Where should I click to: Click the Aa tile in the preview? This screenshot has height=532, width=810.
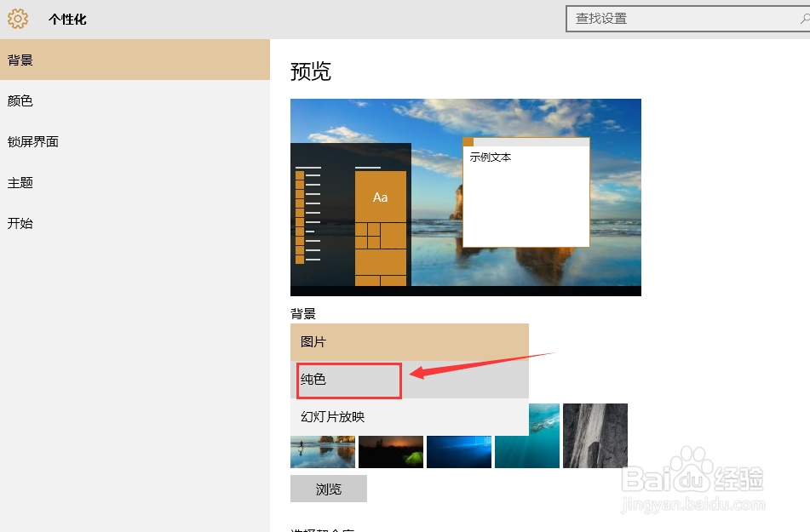[x=380, y=197]
